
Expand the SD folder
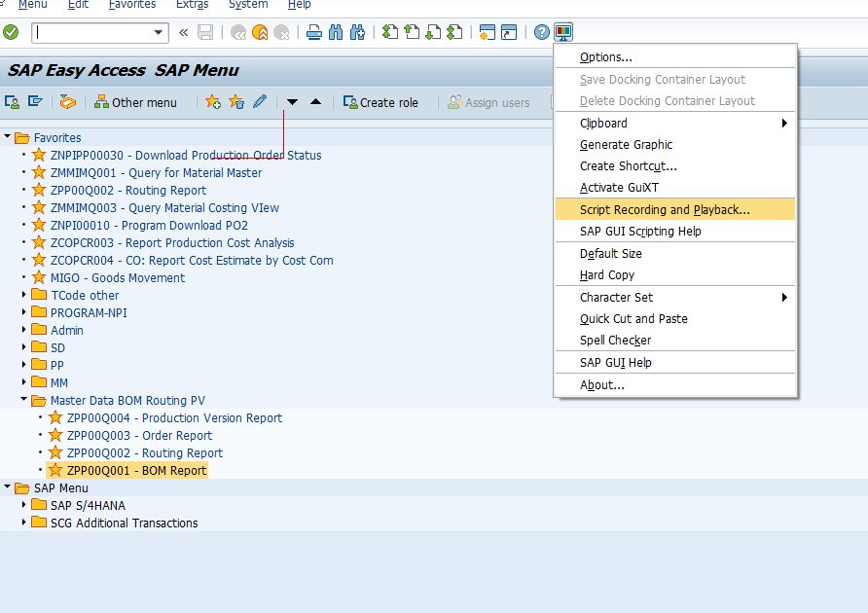(x=23, y=346)
